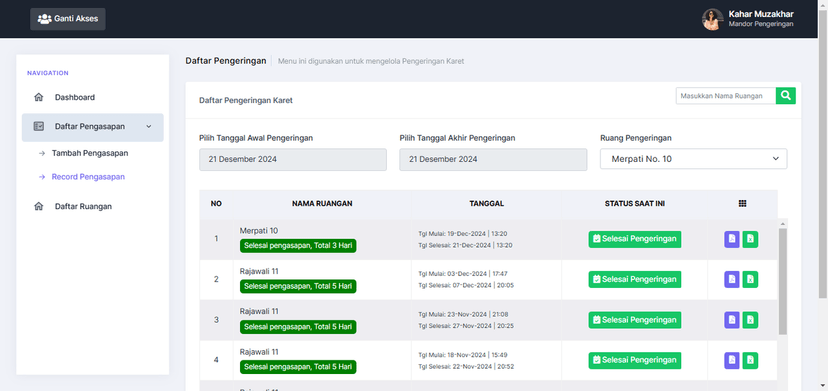This screenshot has width=828, height=391.
Task: Open purple PDF icon for row 2
Action: tap(731, 279)
